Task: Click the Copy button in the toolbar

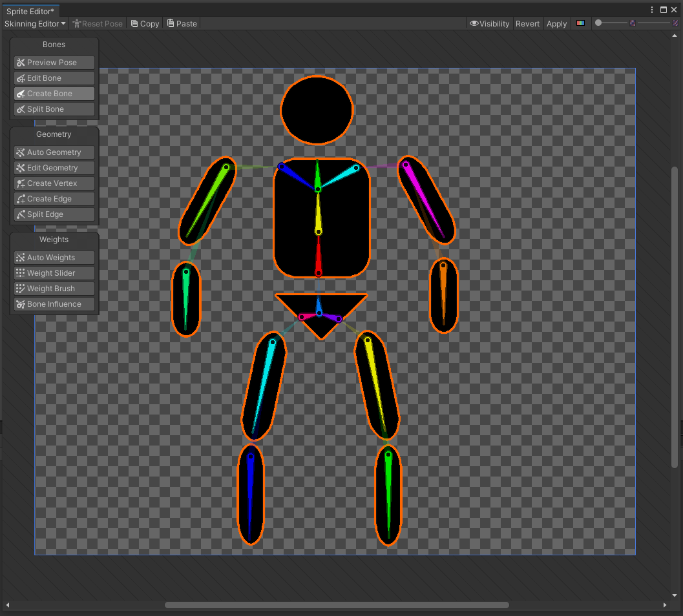Action: 144,23
